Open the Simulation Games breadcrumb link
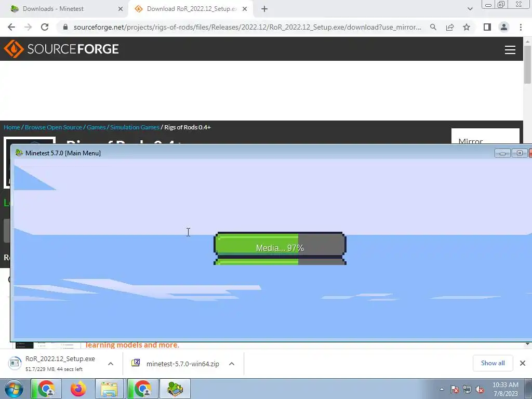 (135, 127)
